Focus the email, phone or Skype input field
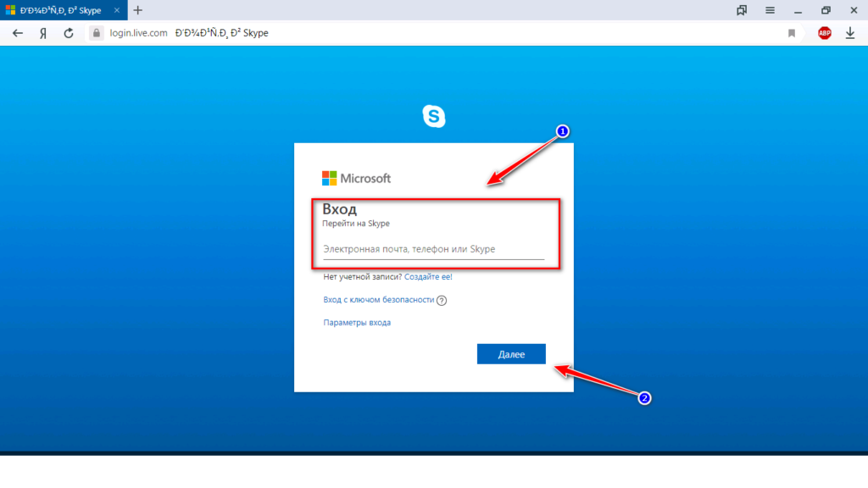Image resolution: width=868 pixels, height=488 pixels. click(433, 250)
